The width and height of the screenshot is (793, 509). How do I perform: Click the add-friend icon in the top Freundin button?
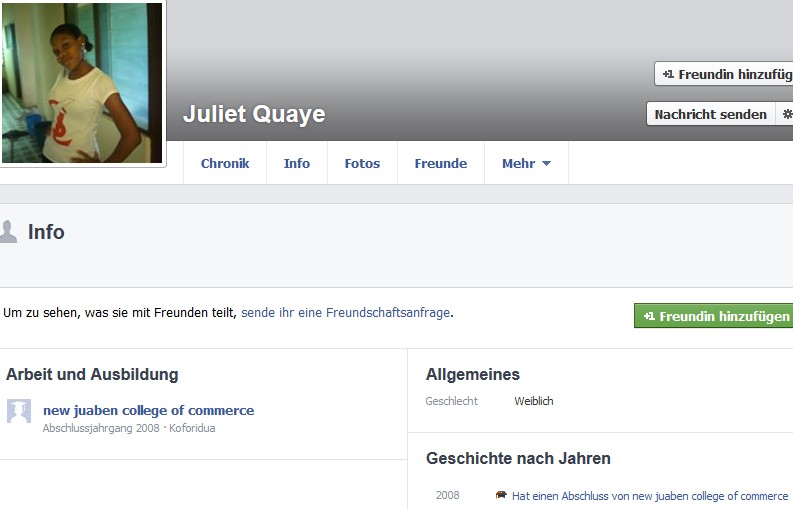click(668, 74)
